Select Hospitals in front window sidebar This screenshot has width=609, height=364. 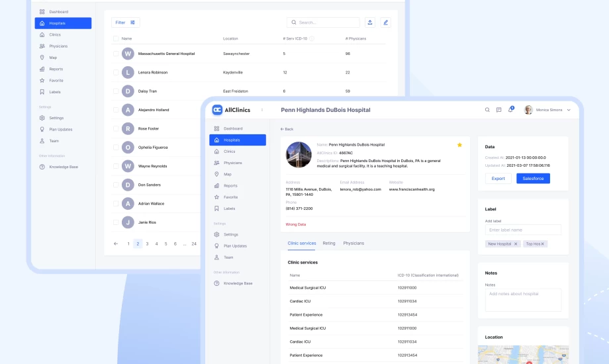[x=238, y=140]
